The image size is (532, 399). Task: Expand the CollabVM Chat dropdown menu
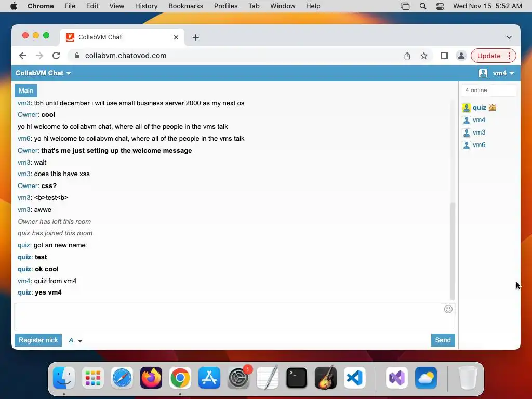click(x=43, y=73)
